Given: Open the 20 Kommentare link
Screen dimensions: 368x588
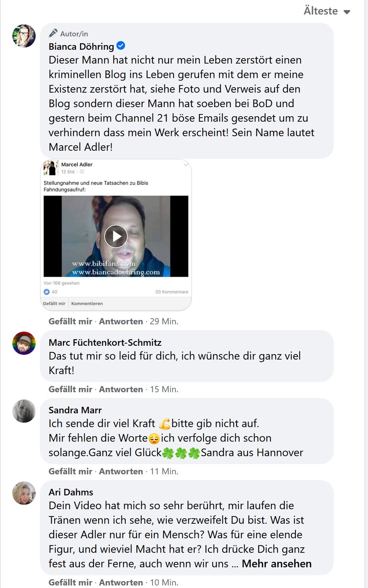Looking at the screenshot, I should 172,292.
